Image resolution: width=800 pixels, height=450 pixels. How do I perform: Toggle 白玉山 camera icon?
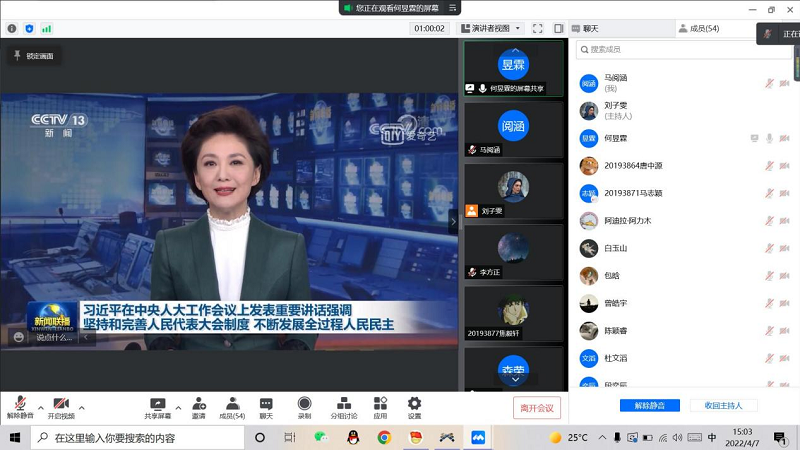pyautogui.click(x=785, y=248)
